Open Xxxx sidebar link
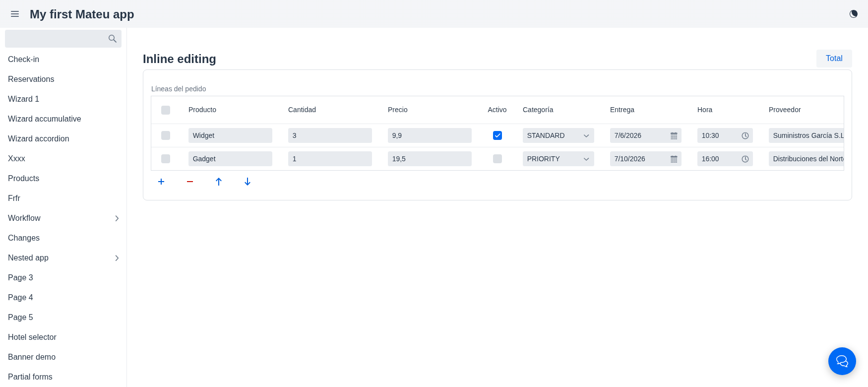 tap(16, 158)
